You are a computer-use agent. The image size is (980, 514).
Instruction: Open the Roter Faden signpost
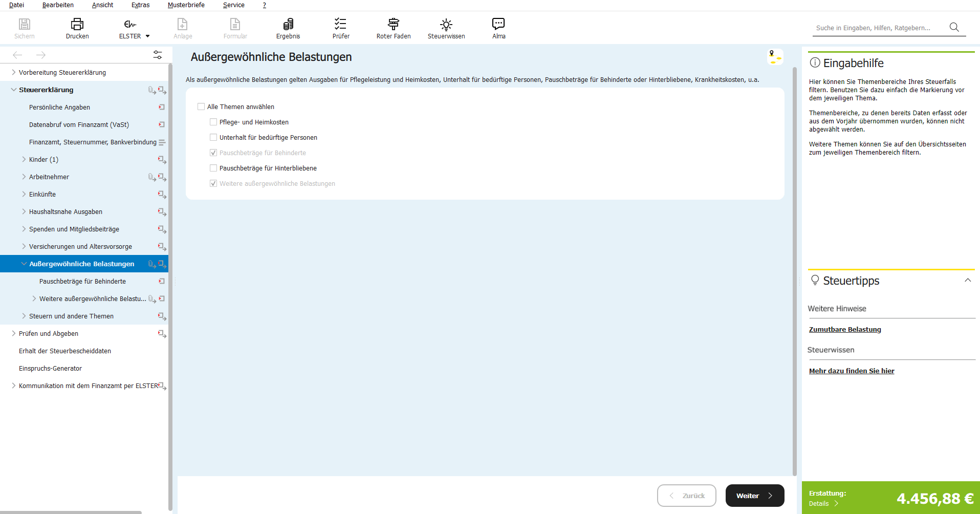pos(393,24)
